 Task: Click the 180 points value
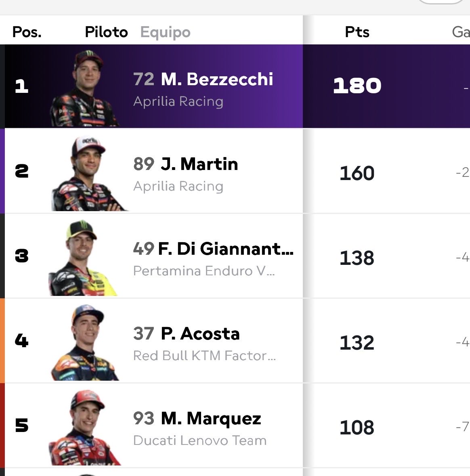[357, 86]
